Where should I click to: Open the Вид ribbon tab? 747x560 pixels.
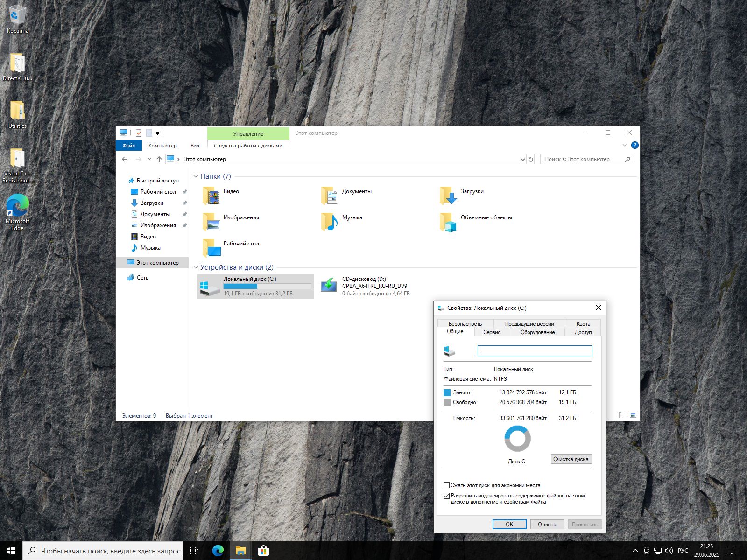[x=195, y=146]
